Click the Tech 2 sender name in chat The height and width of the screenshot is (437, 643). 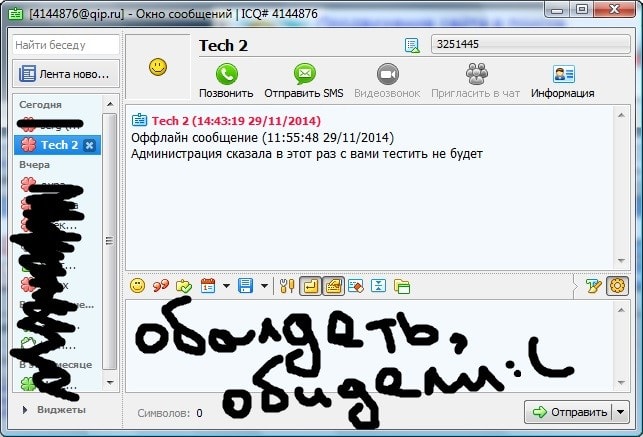(x=170, y=121)
